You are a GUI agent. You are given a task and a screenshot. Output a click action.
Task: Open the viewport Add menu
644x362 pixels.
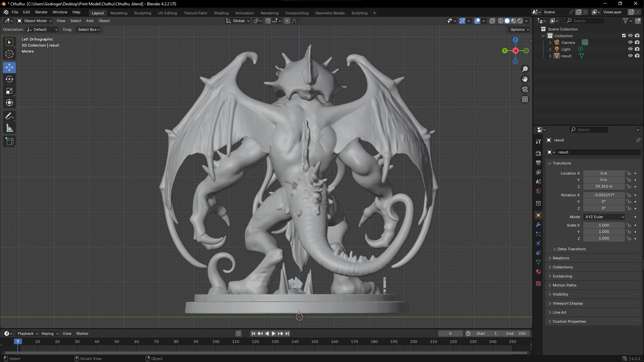(x=90, y=21)
